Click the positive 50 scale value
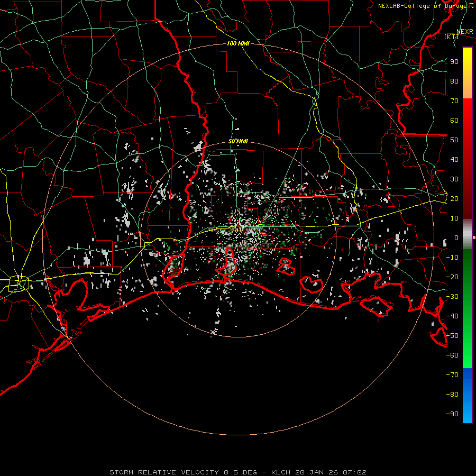This screenshot has height=476, width=476. (454, 140)
